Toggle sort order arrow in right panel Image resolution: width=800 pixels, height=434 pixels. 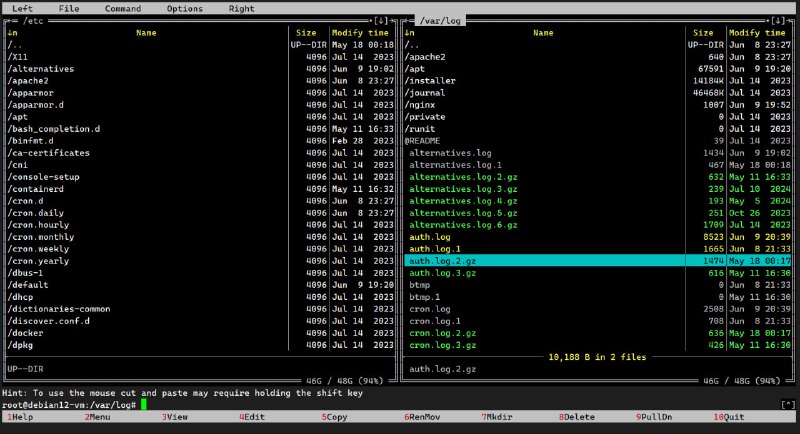click(409, 33)
